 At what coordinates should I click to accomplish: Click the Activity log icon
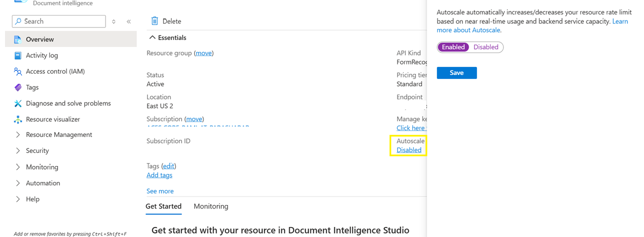coord(18,55)
